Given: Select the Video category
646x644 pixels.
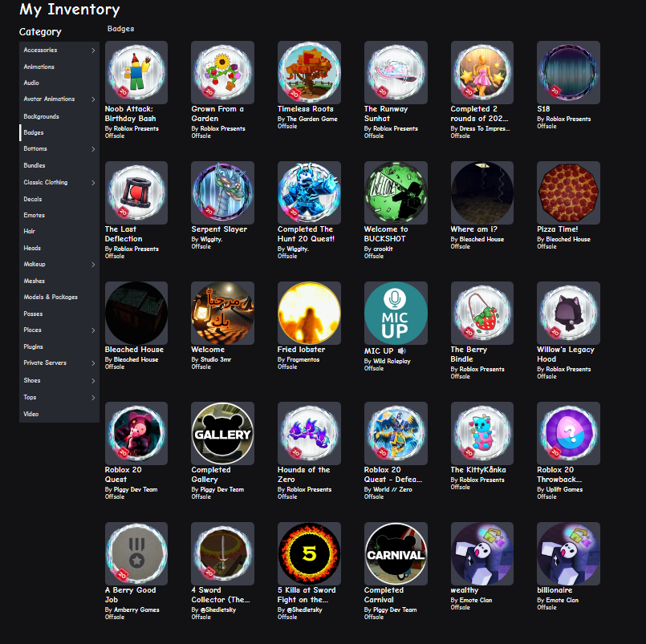Looking at the screenshot, I should (x=59, y=415).
